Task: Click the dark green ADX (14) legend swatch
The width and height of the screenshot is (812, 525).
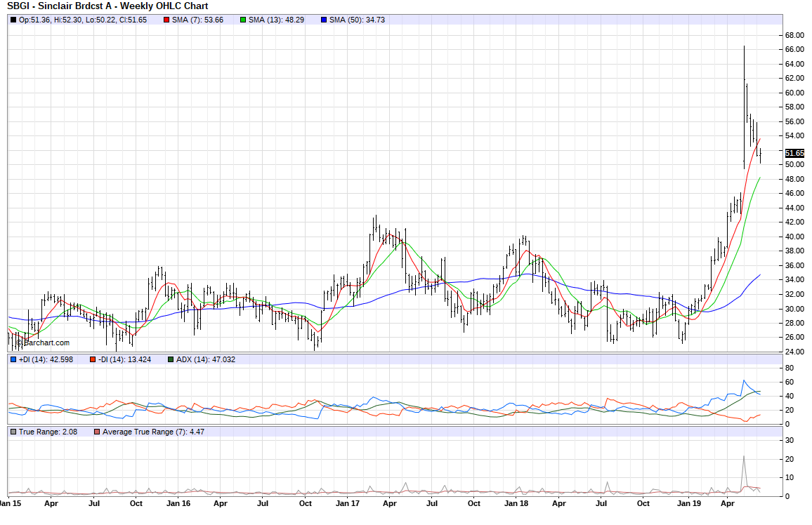Action: (x=171, y=359)
